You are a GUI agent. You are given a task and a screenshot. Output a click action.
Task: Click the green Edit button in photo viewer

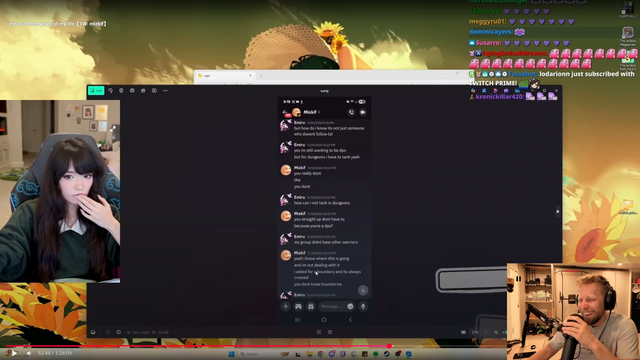[96, 91]
